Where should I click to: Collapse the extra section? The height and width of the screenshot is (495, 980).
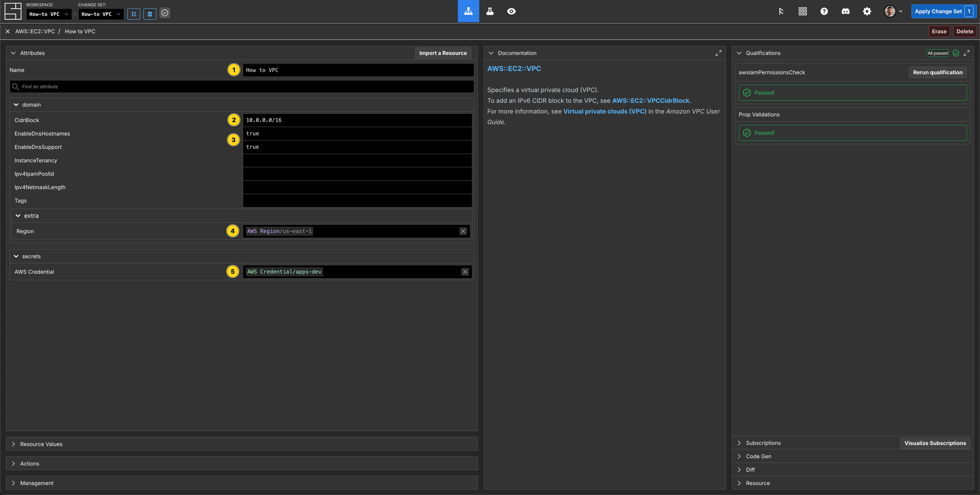click(18, 216)
